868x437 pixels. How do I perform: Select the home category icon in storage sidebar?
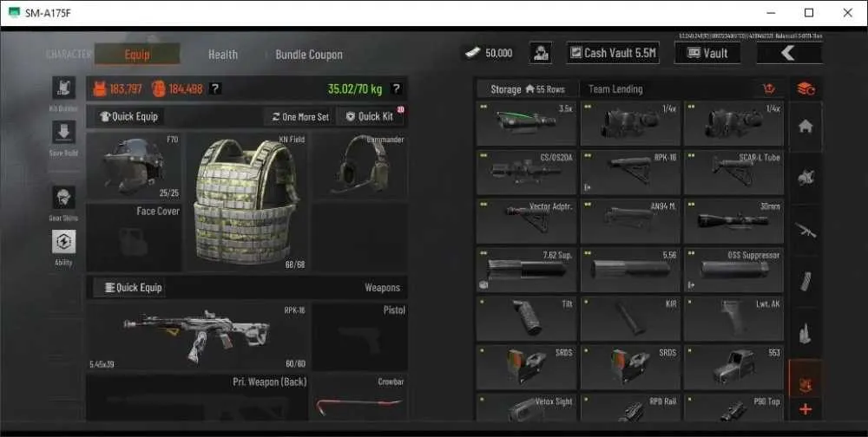pos(806,127)
